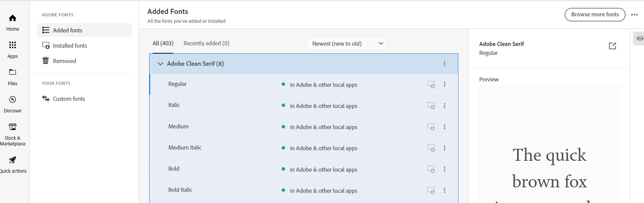This screenshot has height=203, width=644.
Task: Open more options for Adobe Clean Serif family
Action: click(444, 64)
